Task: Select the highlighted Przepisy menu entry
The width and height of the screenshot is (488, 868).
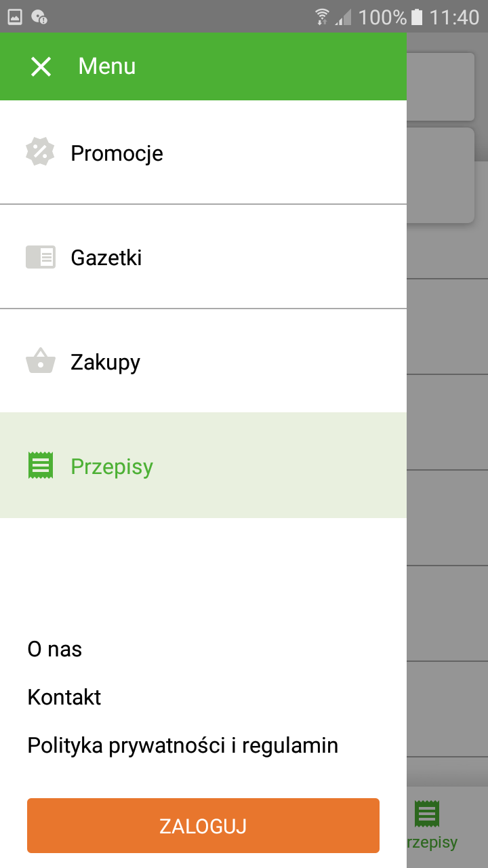Action: pos(112,467)
